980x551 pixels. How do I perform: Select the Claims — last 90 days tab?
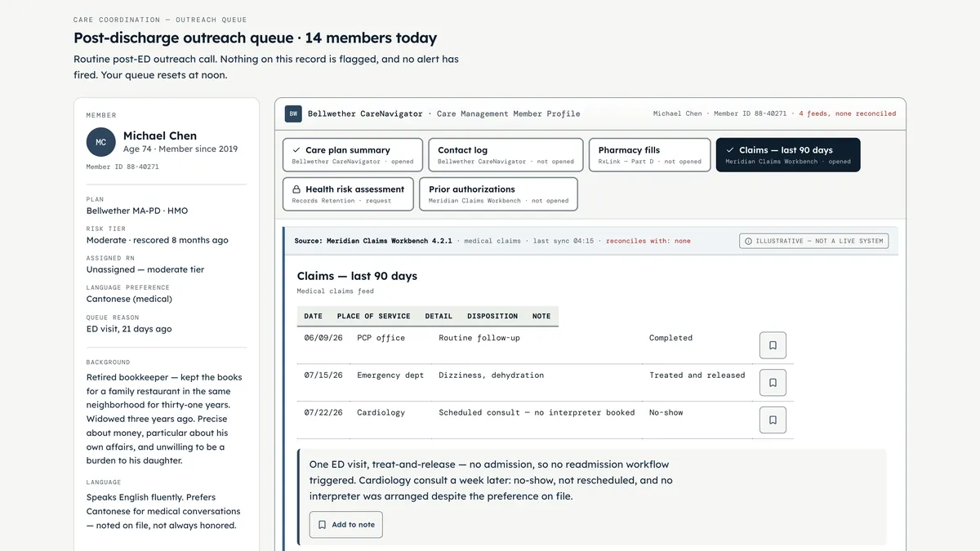point(788,155)
